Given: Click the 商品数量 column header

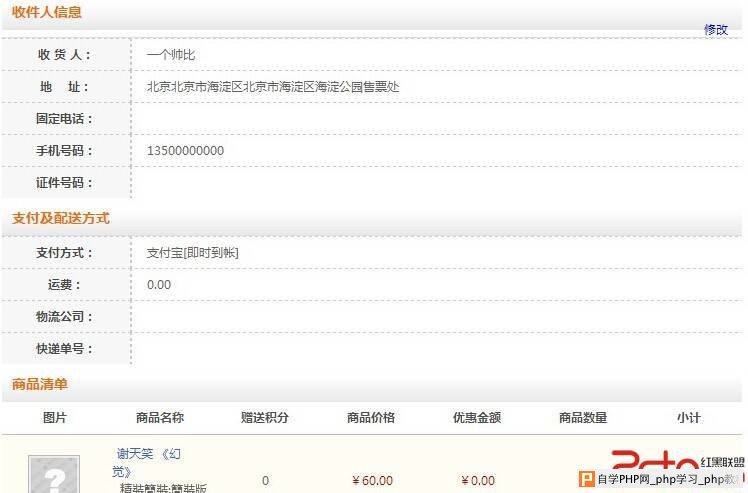Looking at the screenshot, I should [x=583, y=418].
